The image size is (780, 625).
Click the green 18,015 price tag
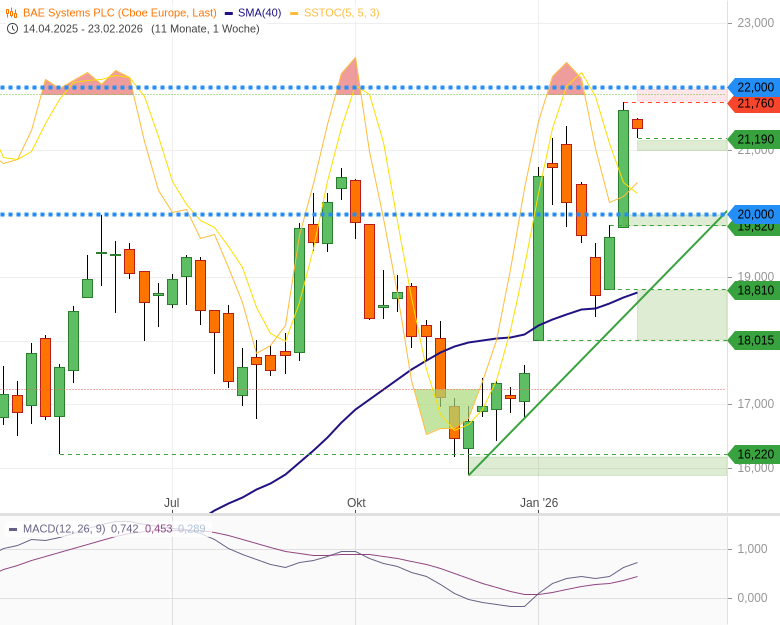point(755,340)
